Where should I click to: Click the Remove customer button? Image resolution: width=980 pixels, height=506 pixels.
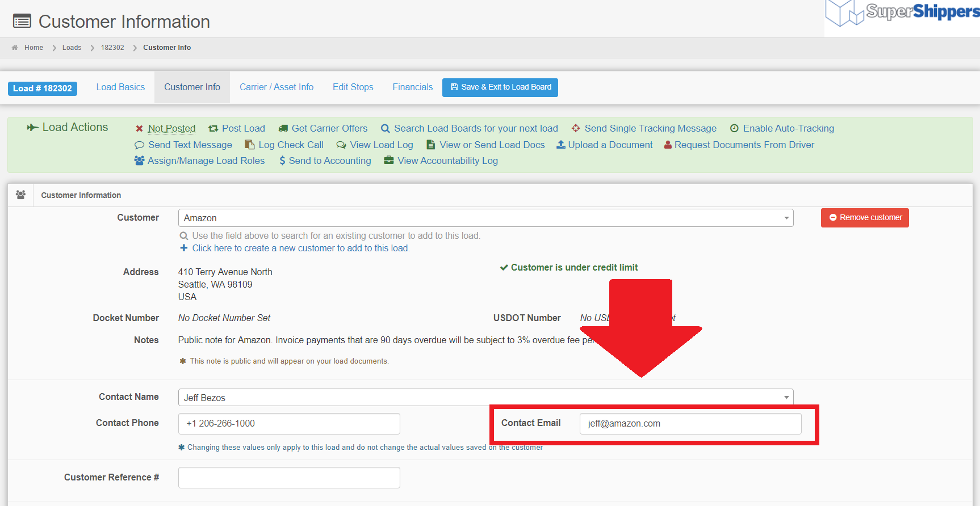click(x=864, y=218)
